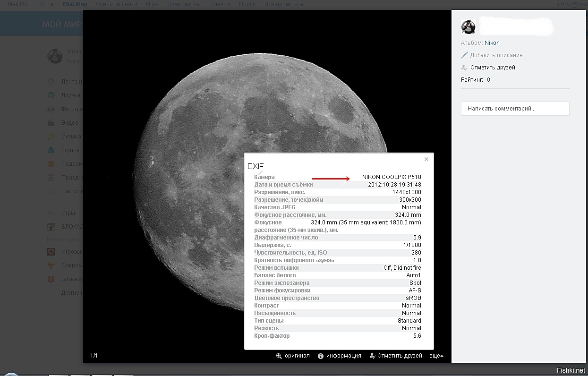Click the 300x300 dpi value

coord(410,200)
